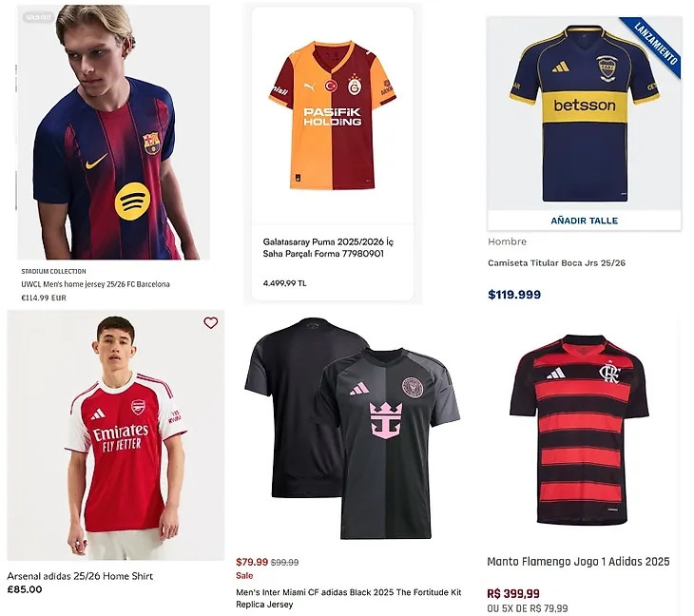694x616 pixels.
Task: Select the Hombre category label
Action: click(507, 241)
